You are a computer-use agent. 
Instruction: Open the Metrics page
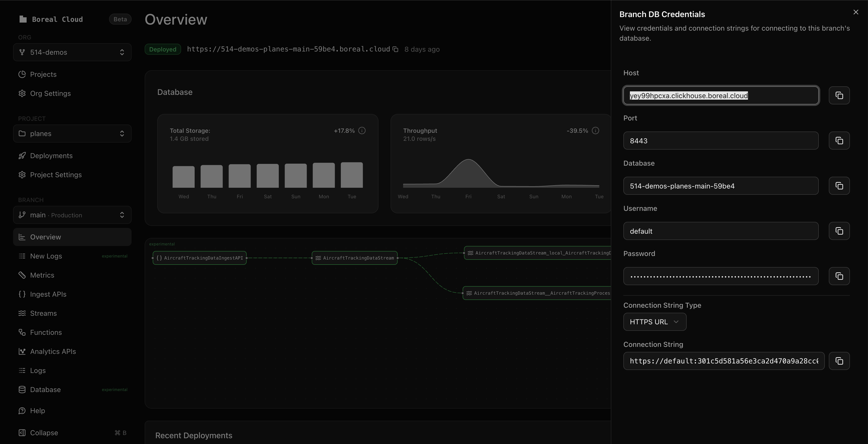tap(42, 275)
